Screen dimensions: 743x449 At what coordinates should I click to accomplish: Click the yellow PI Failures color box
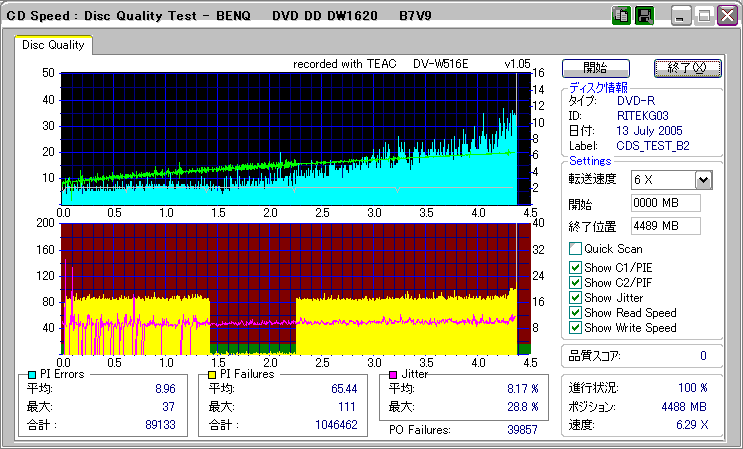(x=212, y=374)
